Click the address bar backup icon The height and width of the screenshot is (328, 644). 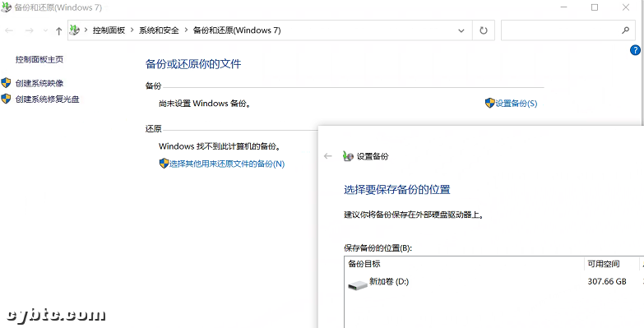coord(74,30)
